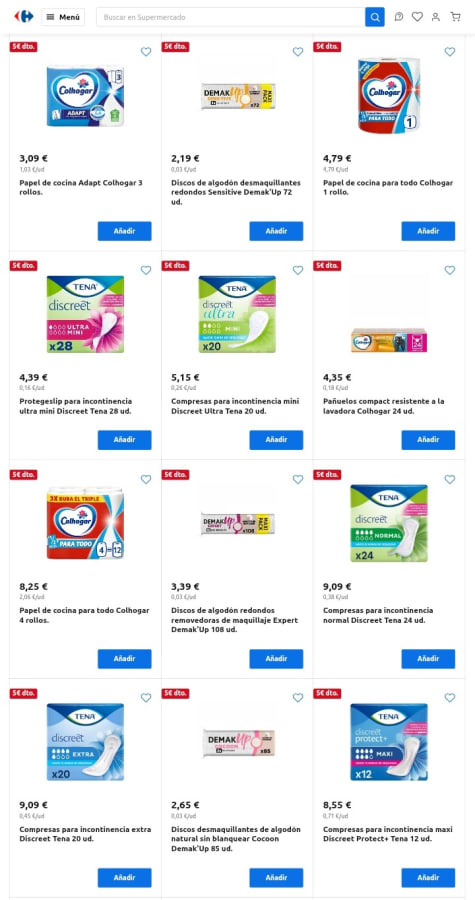Open Compresas para incontinencia extra Discreet Tena link
This screenshot has width=475, height=900.
pyautogui.click(x=85, y=834)
